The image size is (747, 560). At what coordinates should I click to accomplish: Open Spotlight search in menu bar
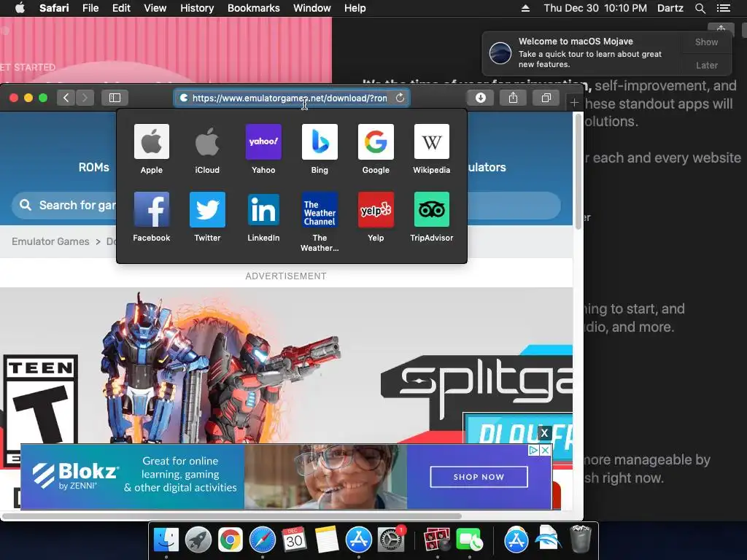click(x=700, y=8)
